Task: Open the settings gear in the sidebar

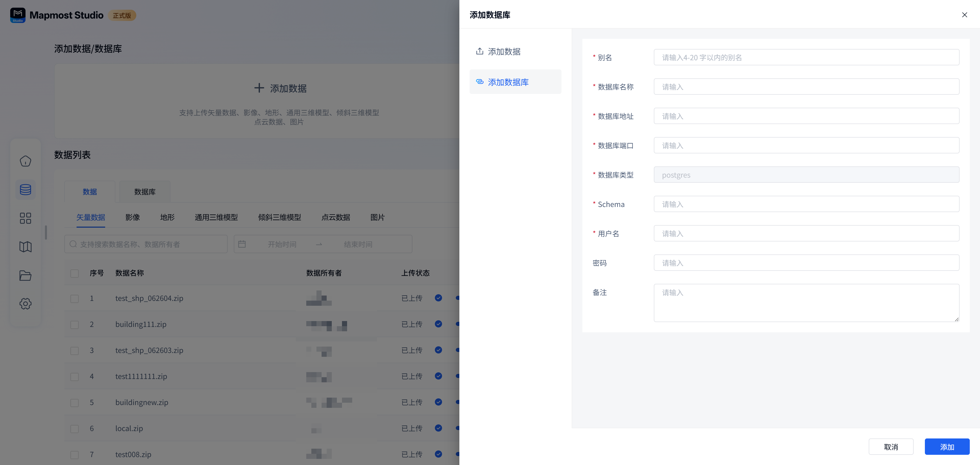Action: (x=25, y=303)
